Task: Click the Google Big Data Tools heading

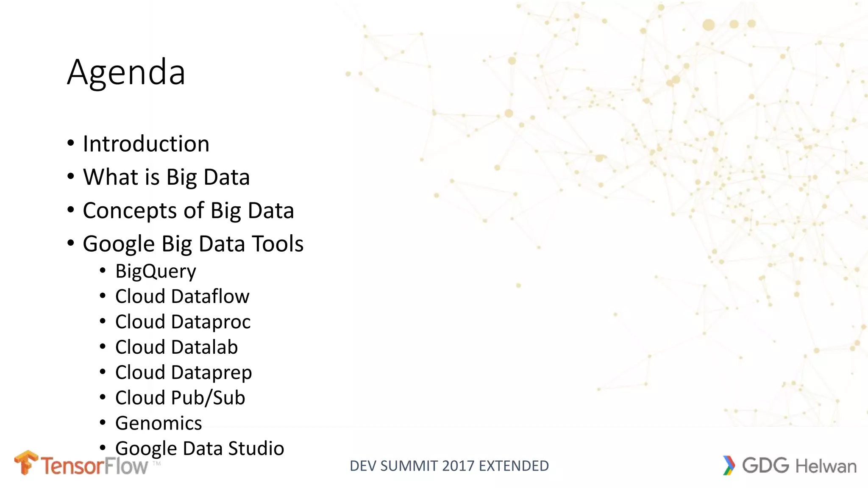Action: pyautogui.click(x=193, y=244)
